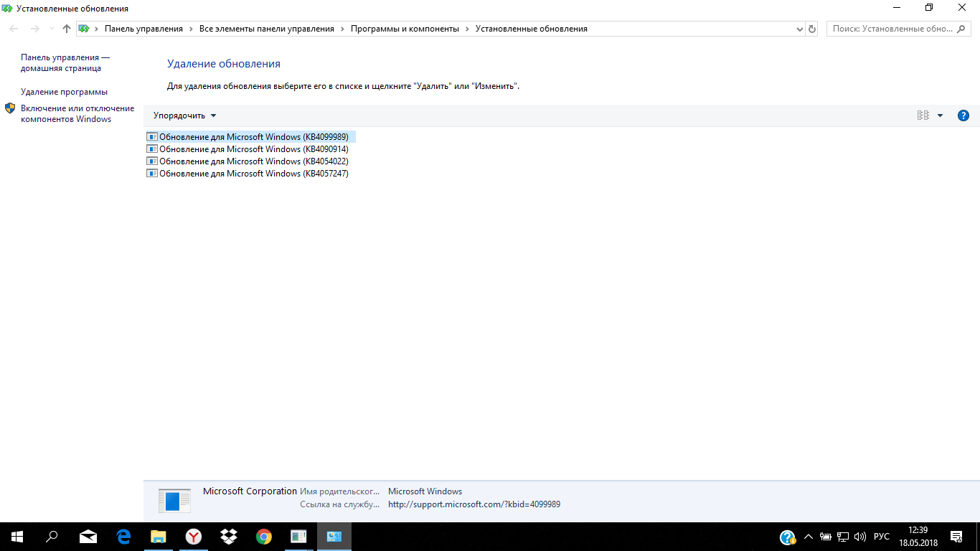Image resolution: width=980 pixels, height=551 pixels.
Task: Open the Упорядочить dropdown menu
Action: (184, 116)
